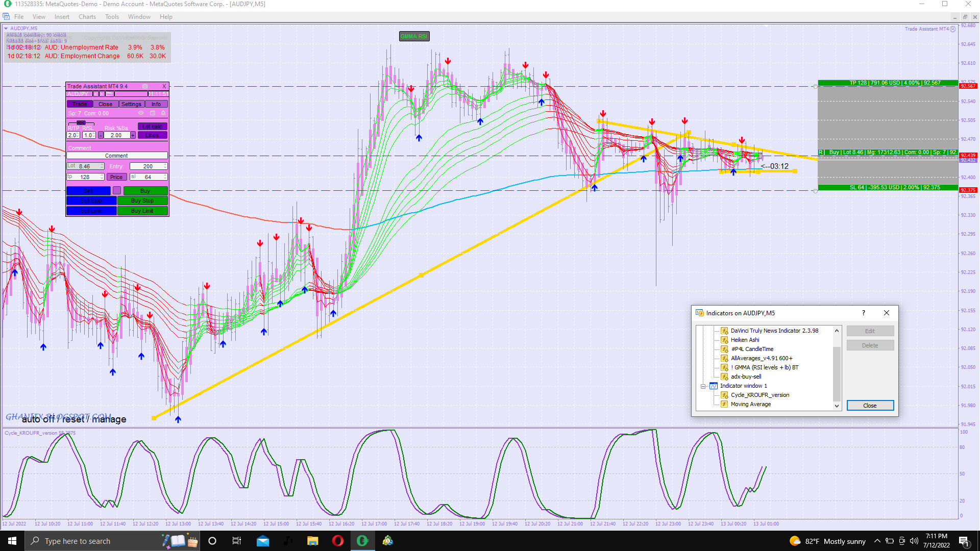Screen dimensions: 980x551
Task: Click scroll down arrow in indicators list
Action: [x=837, y=406]
